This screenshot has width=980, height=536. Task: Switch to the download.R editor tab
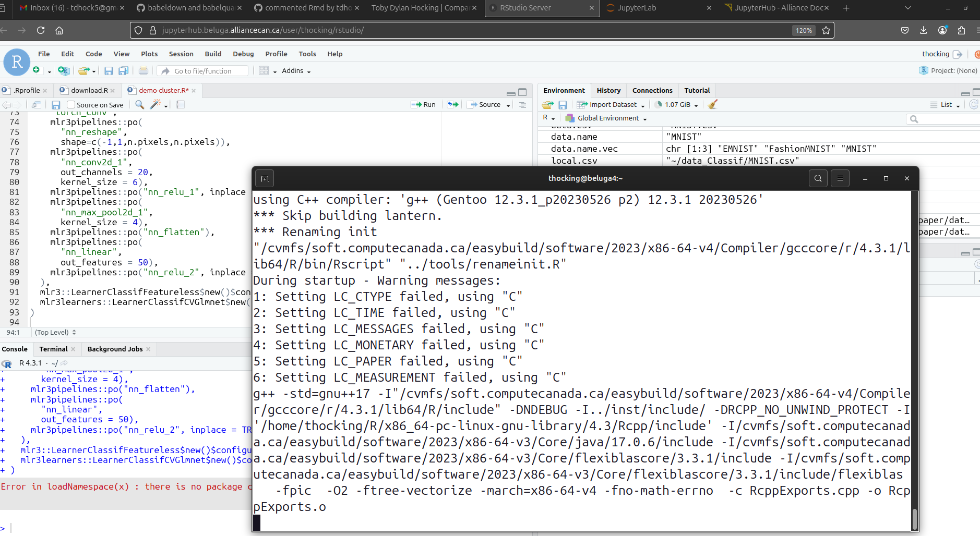(89, 90)
